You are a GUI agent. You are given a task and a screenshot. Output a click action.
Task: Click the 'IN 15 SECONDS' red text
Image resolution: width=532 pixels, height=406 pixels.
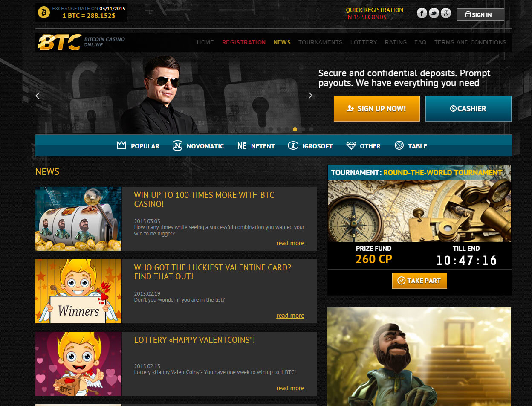(x=366, y=17)
